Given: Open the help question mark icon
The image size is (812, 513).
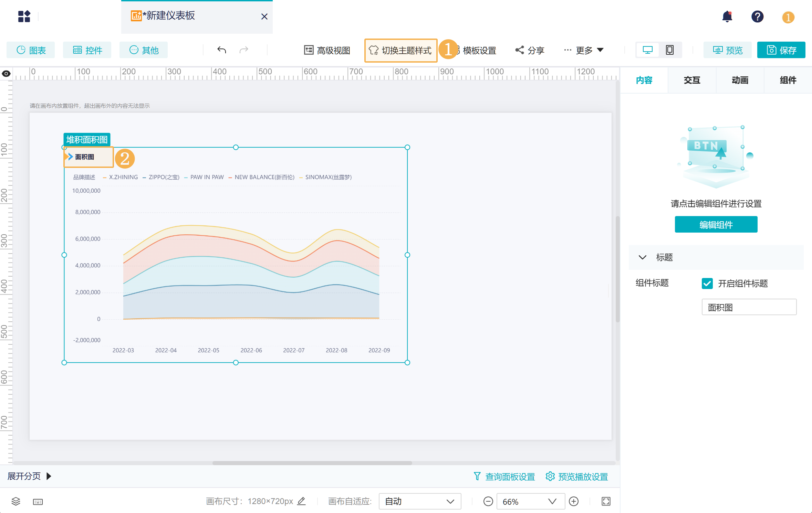Looking at the screenshot, I should [x=757, y=17].
